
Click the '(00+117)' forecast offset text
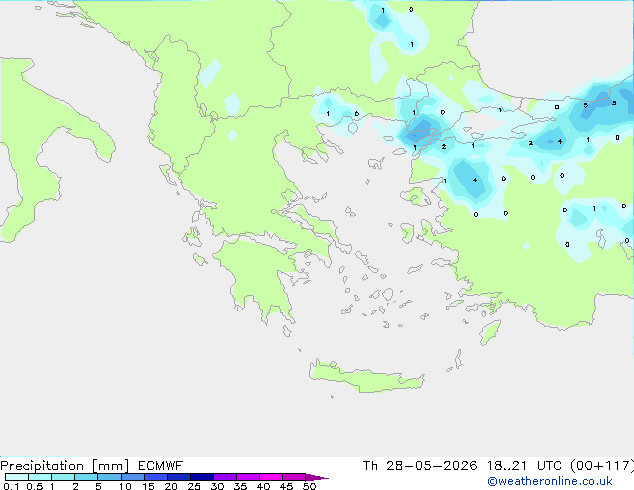(602, 466)
